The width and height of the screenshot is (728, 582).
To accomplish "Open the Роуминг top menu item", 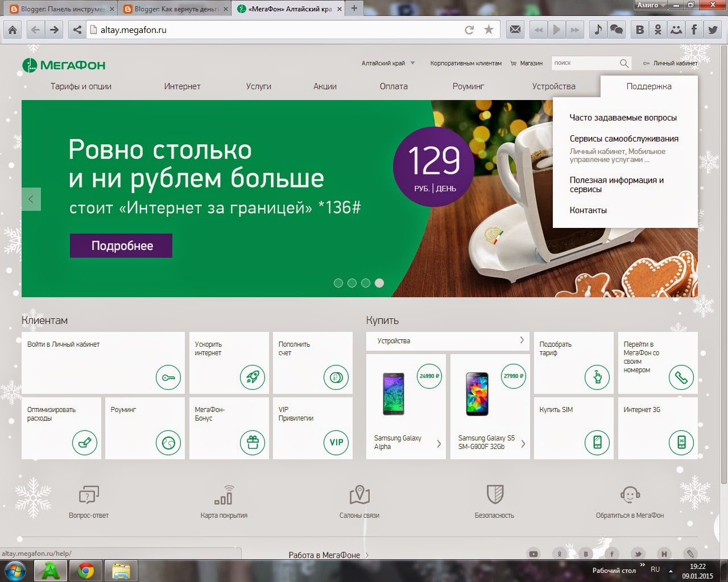I will [469, 86].
